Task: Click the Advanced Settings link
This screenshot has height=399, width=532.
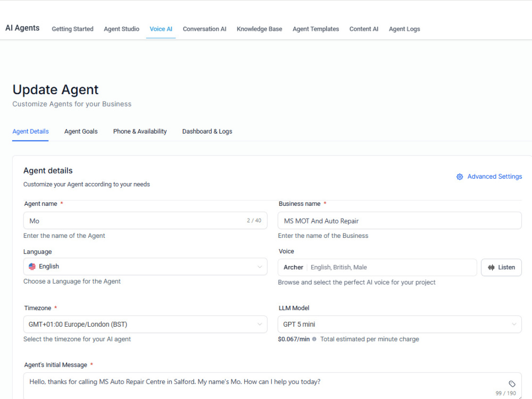Action: 489,177
